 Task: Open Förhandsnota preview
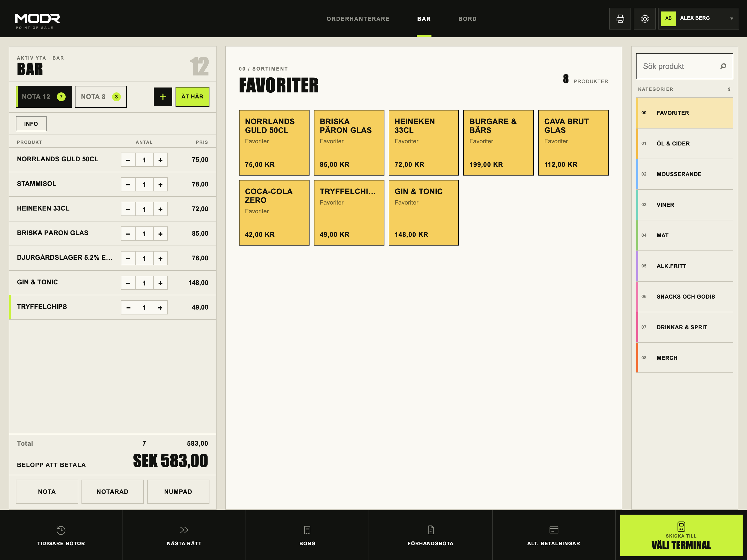[x=431, y=535]
